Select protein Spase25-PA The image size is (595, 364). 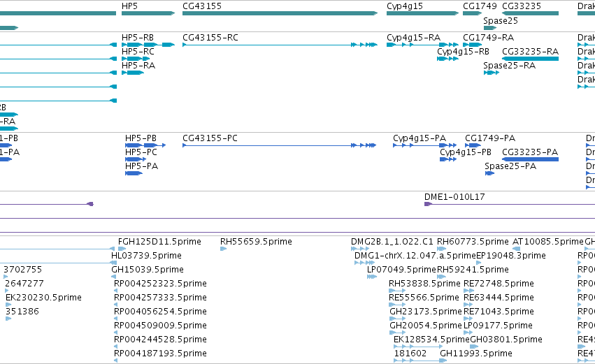click(x=510, y=166)
